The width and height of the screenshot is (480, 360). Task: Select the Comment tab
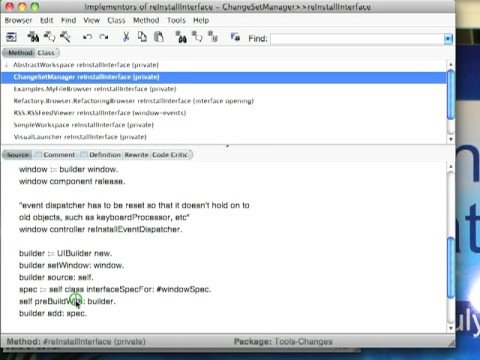55,155
